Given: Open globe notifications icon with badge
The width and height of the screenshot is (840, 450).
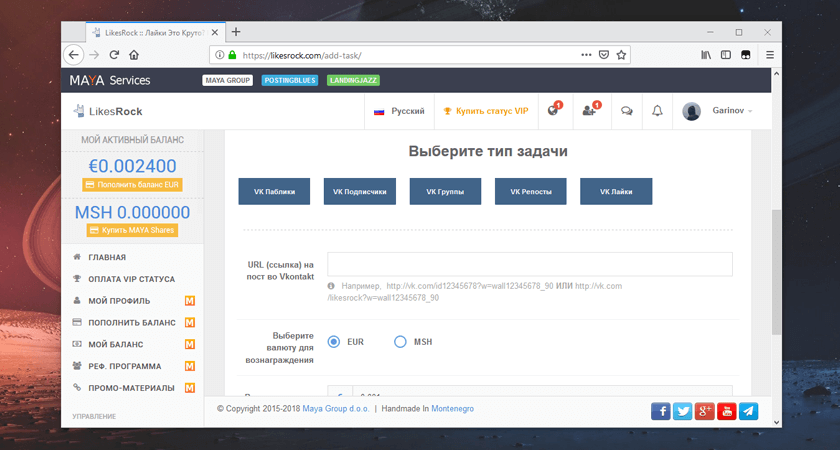Looking at the screenshot, I should [554, 110].
